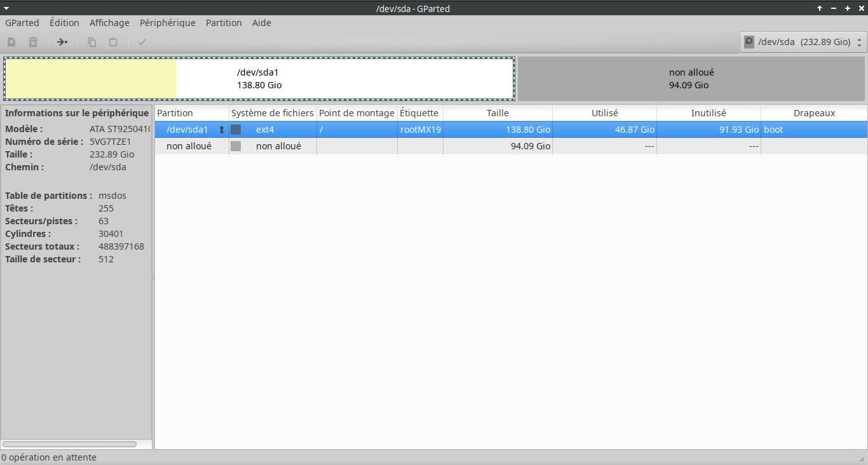Click the 'Informations sur le périphérique' heading
The width and height of the screenshot is (868, 465).
tap(77, 113)
